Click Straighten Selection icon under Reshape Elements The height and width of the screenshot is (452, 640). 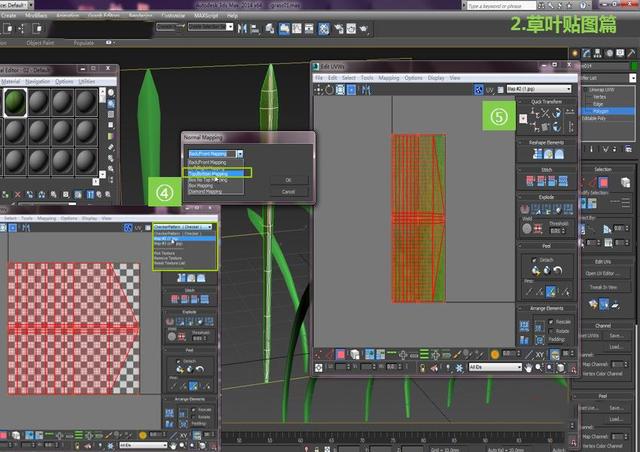point(538,154)
